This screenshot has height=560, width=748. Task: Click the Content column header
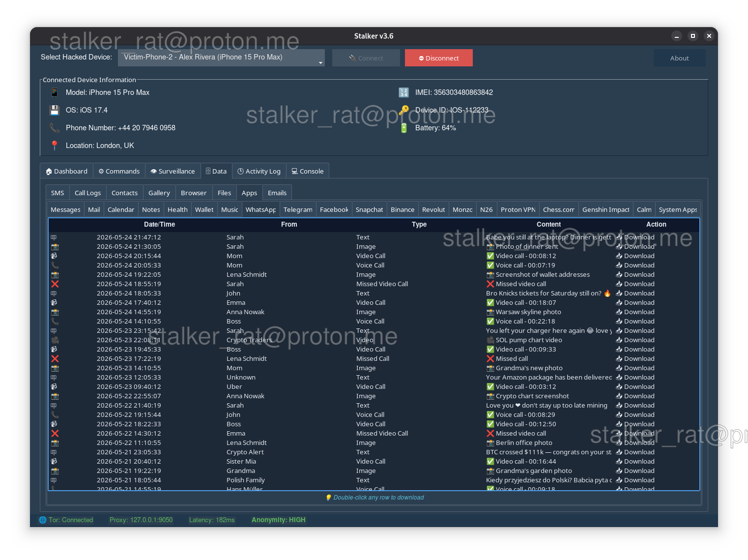(548, 224)
